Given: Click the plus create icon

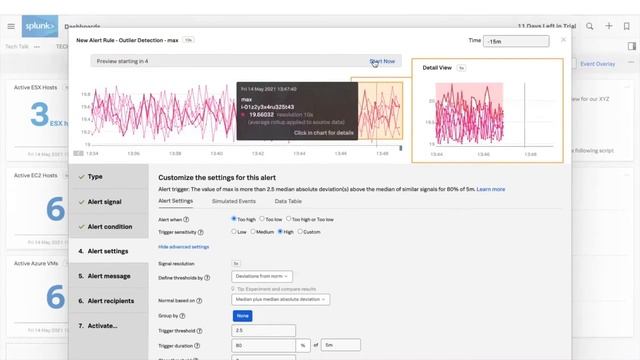Looking at the screenshot, I should point(609,26).
